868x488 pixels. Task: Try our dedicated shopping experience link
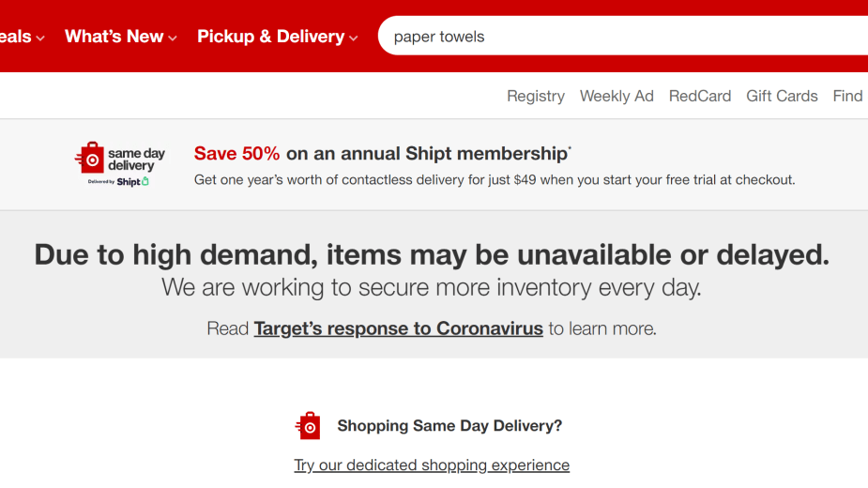click(x=432, y=465)
